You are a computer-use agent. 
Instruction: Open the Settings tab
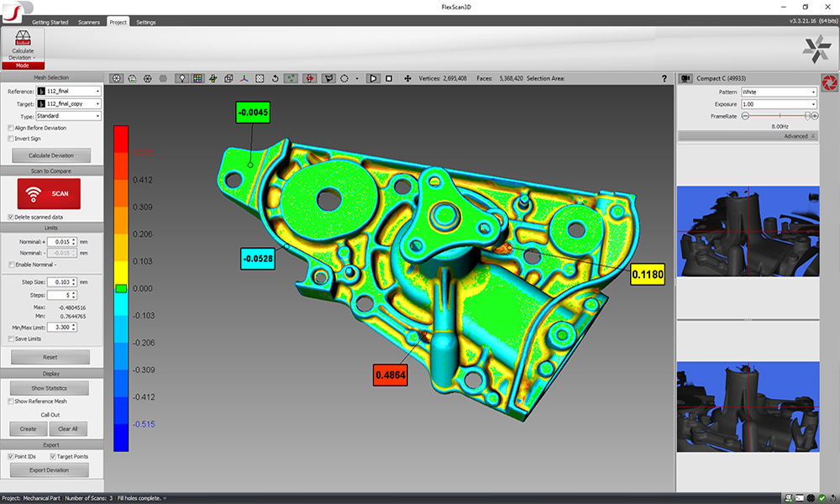(145, 22)
